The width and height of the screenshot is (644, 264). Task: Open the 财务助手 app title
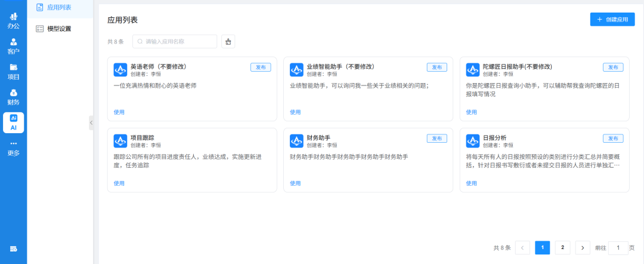tap(318, 138)
